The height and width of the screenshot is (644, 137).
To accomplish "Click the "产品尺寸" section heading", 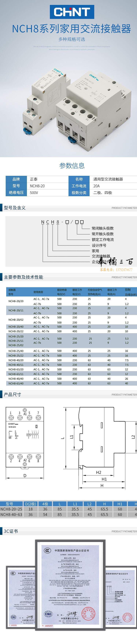I will pos(12,394).
